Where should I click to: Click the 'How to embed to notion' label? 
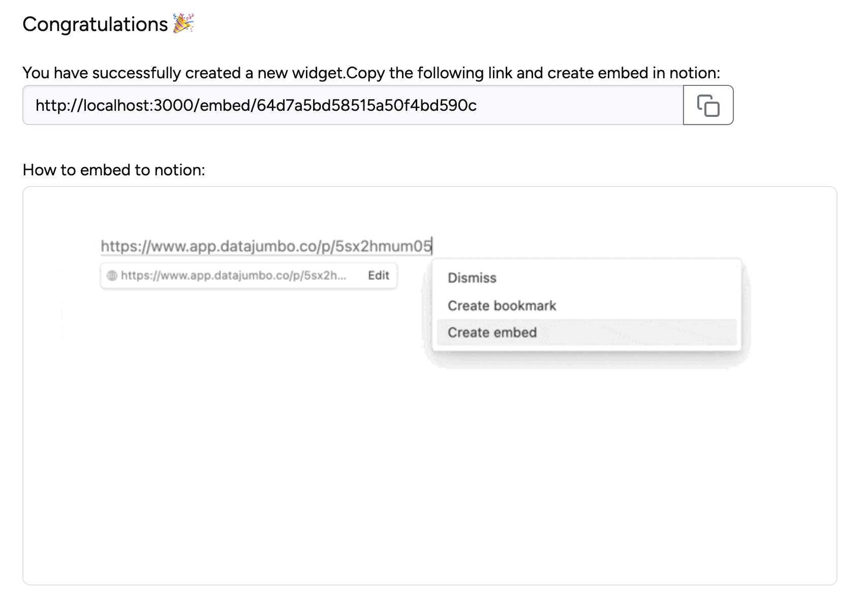114,170
